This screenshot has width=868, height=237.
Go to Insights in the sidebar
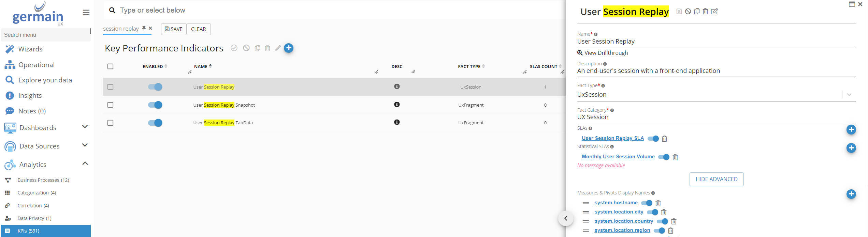(x=30, y=96)
